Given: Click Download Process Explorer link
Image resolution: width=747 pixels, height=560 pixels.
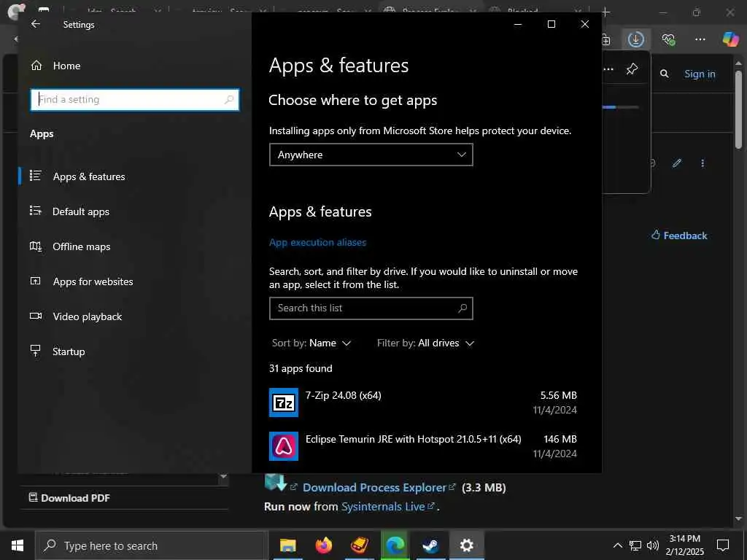Looking at the screenshot, I should click(x=374, y=488).
